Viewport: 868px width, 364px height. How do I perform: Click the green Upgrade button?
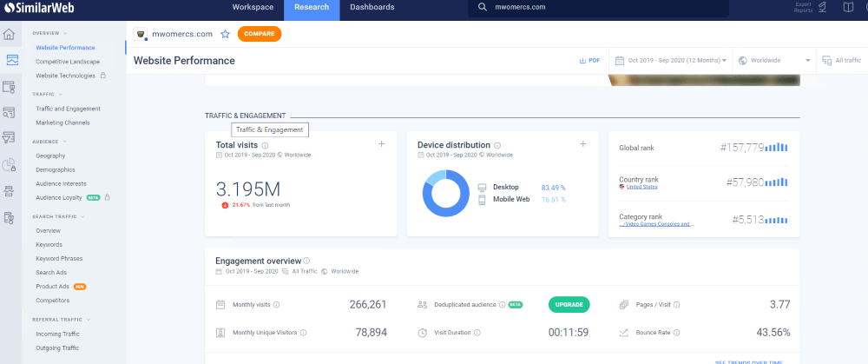[569, 304]
